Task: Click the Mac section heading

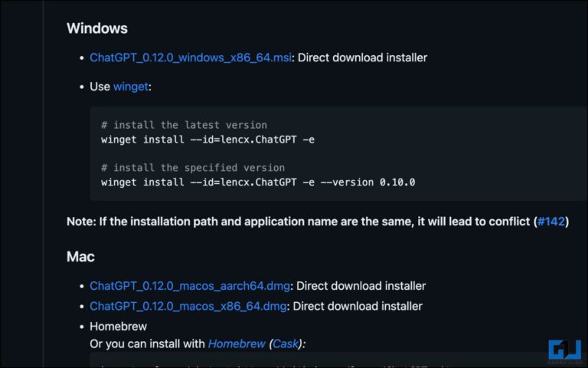Action: point(80,256)
